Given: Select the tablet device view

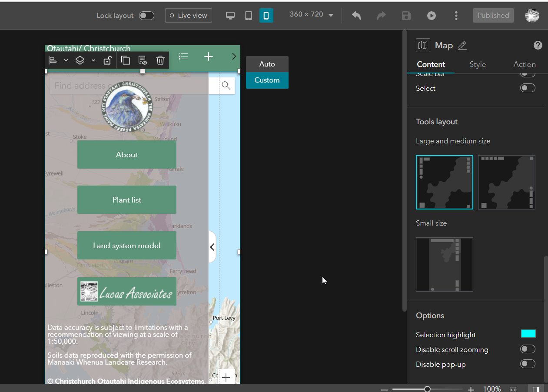Looking at the screenshot, I should tap(248, 15).
